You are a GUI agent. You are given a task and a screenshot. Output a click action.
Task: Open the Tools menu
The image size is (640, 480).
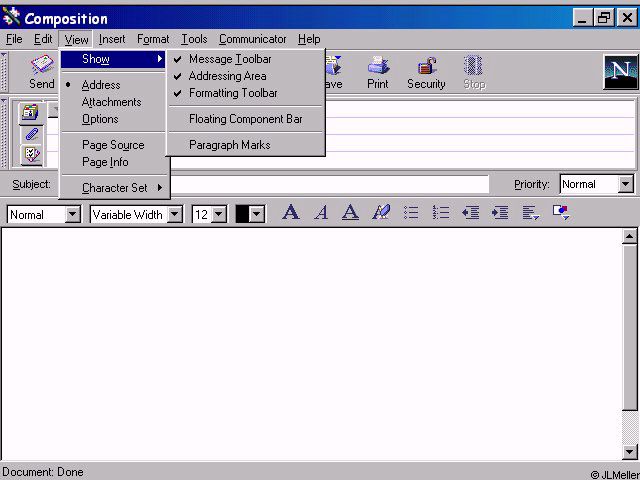(194, 39)
